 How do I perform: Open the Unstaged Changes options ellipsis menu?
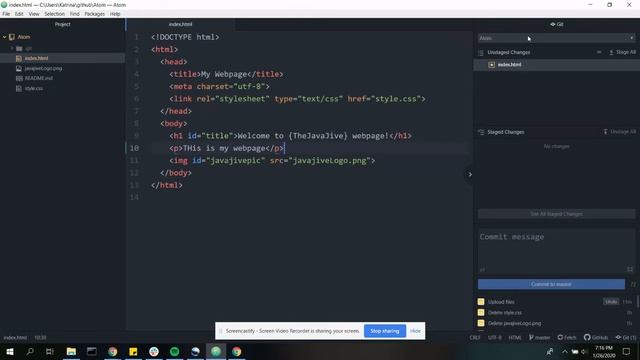[x=599, y=52]
